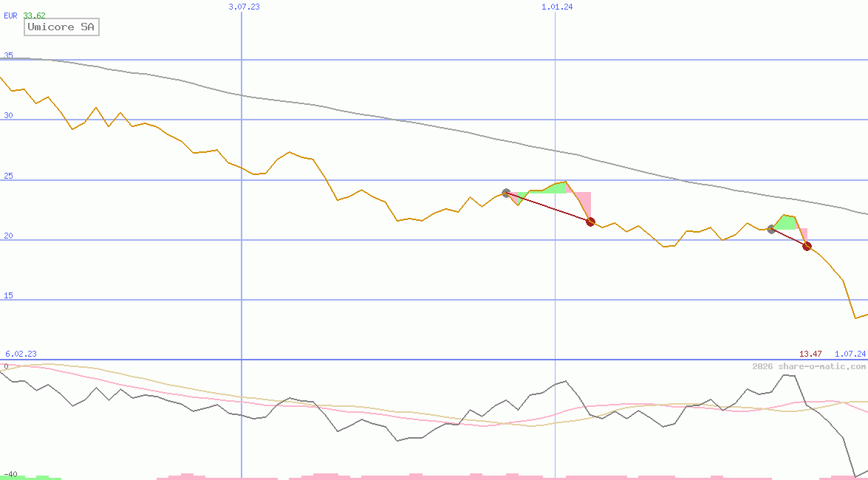
Task: Select the first dark red signal end marker
Action: coord(590,222)
